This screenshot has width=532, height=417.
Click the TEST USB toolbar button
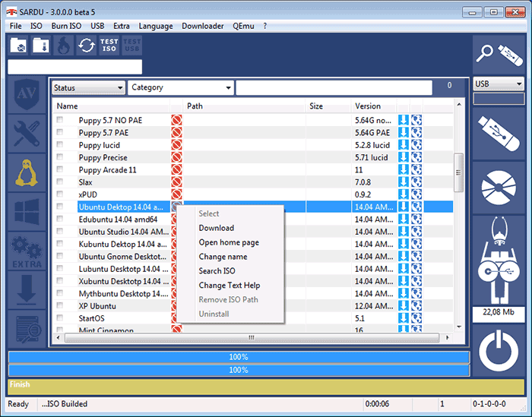pyautogui.click(x=131, y=45)
